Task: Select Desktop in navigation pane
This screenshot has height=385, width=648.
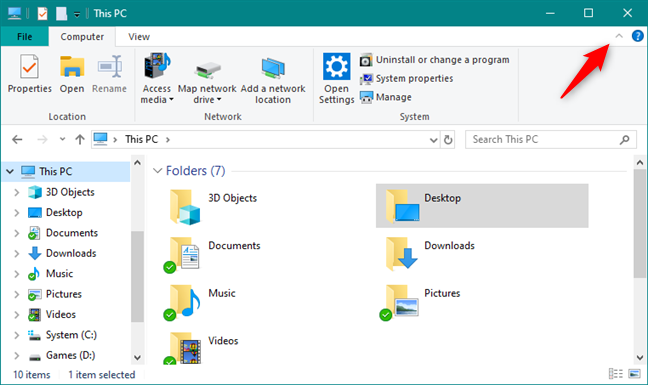Action: coord(64,213)
